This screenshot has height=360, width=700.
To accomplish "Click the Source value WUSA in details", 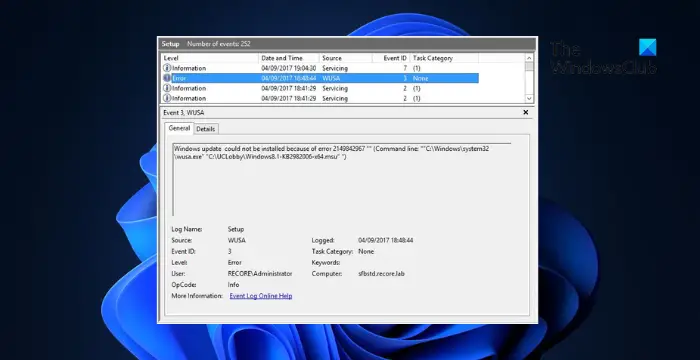I will 237,240.
